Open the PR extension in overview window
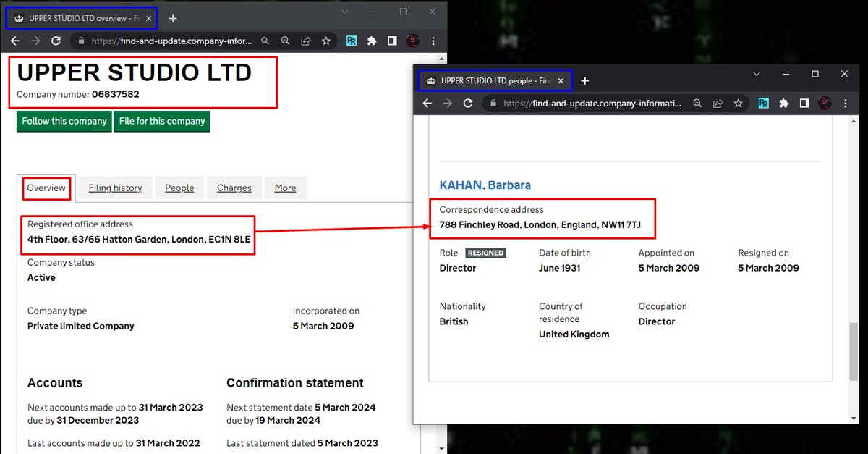The height and width of the screenshot is (454, 868). [x=351, y=41]
